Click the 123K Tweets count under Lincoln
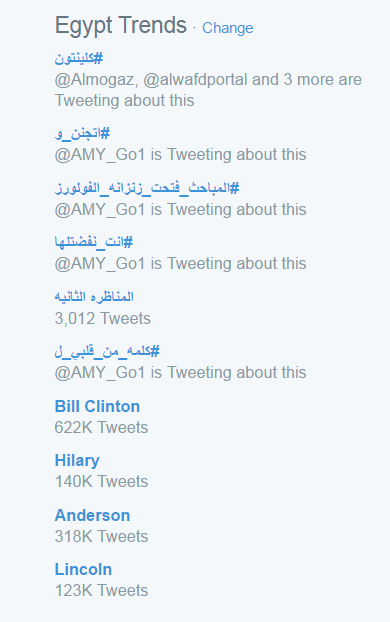Viewport: 390px width, 622px height. [x=102, y=590]
